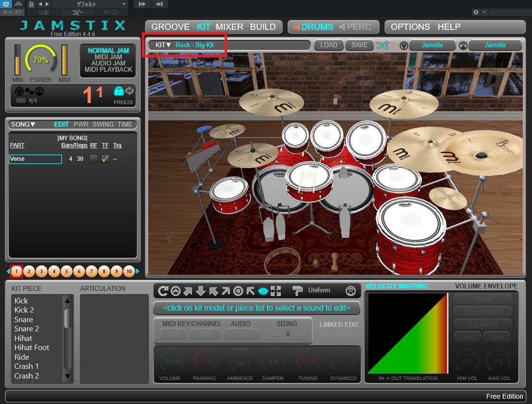This screenshot has height=404, width=532.
Task: Enable the RF checkbox for Verse part
Action: click(93, 159)
